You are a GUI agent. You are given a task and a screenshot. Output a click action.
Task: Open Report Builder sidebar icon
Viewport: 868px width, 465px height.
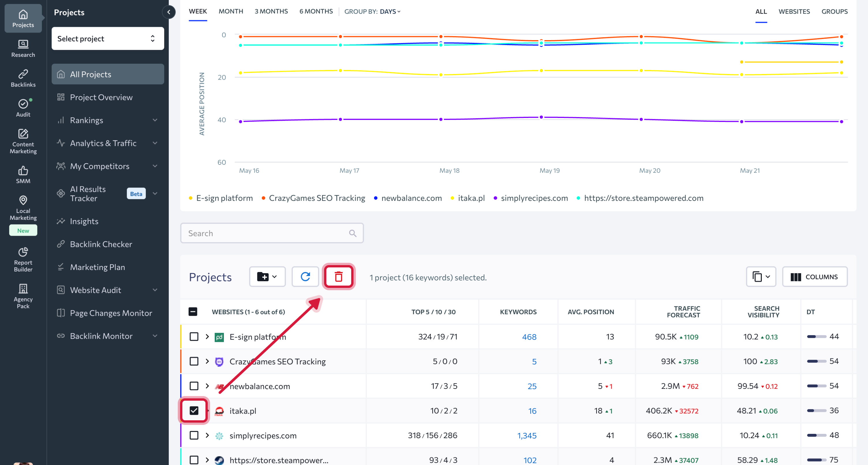pos(23,259)
